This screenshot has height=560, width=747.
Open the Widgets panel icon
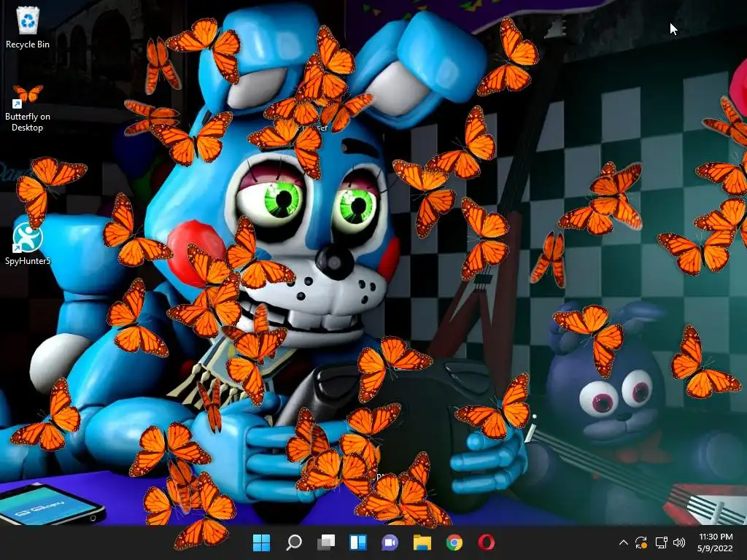[x=357, y=542]
